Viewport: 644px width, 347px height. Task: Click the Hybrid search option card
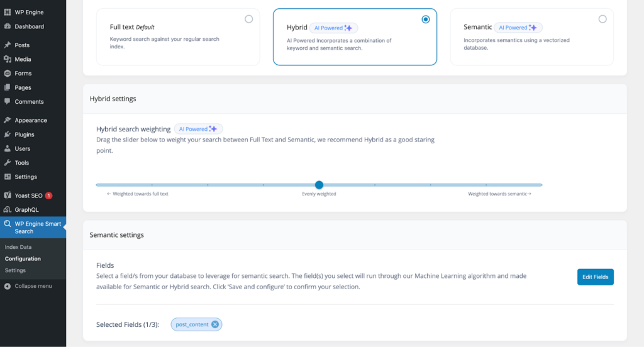pos(354,38)
